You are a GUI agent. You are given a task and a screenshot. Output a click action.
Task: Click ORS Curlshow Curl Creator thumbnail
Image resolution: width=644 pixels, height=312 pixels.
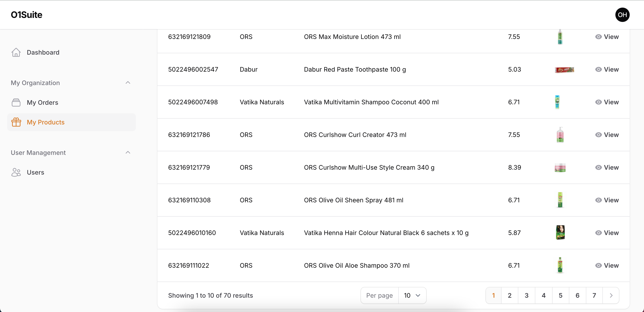click(560, 135)
